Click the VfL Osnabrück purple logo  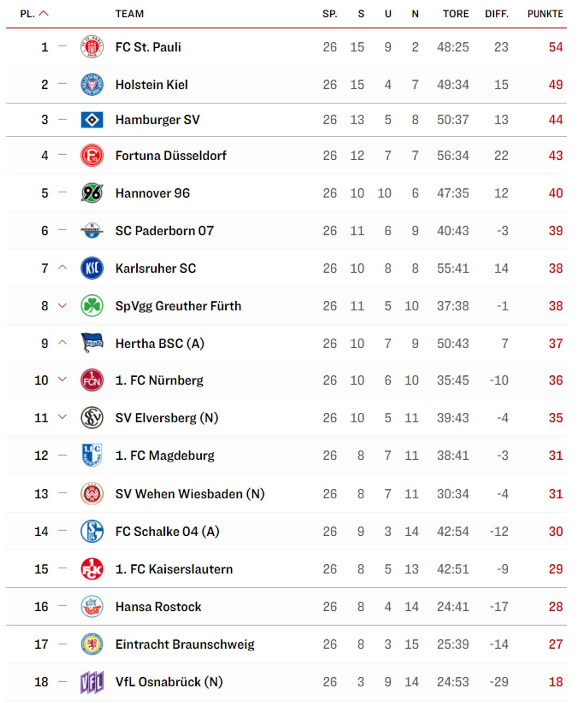92,682
